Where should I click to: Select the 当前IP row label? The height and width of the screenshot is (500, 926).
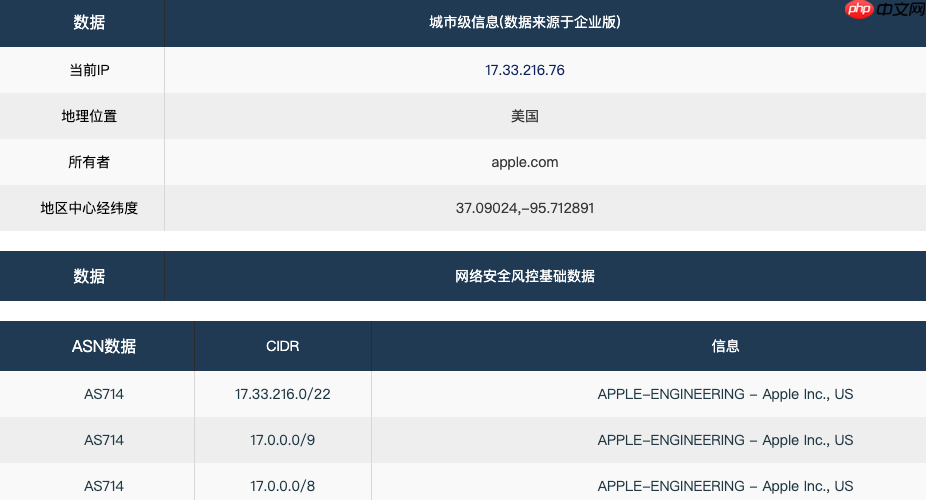tap(89, 70)
